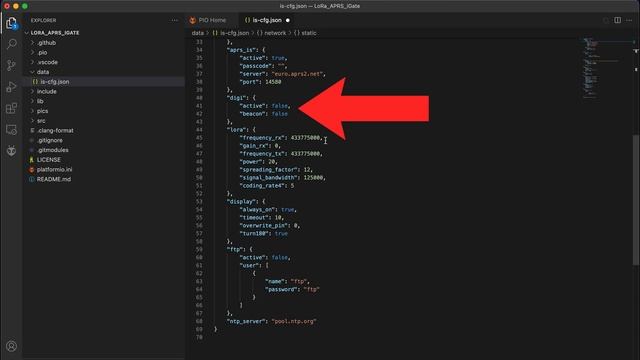Click the 'data' breadcrumb segment
640x360 pixels.
tap(198, 33)
